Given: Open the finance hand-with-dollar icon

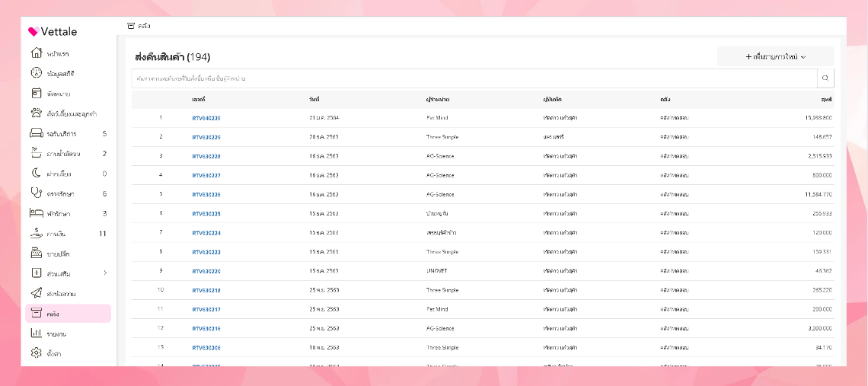Looking at the screenshot, I should pos(35,233).
